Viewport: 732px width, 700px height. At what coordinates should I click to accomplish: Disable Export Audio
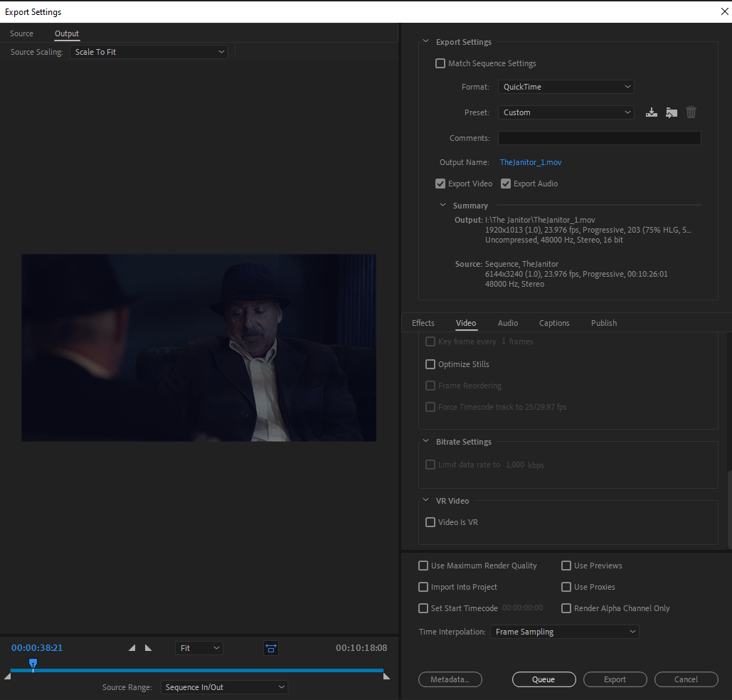tap(506, 183)
